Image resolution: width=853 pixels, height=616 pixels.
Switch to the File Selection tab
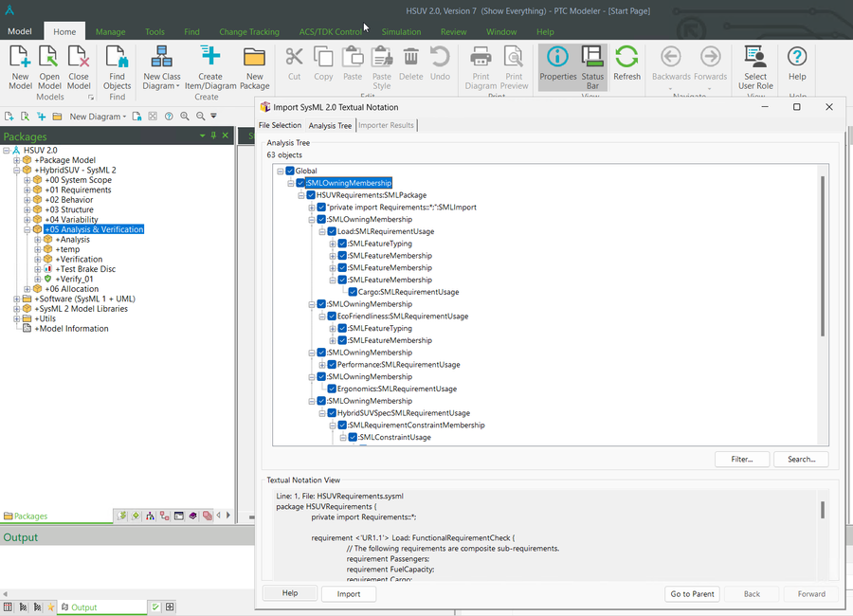point(280,125)
